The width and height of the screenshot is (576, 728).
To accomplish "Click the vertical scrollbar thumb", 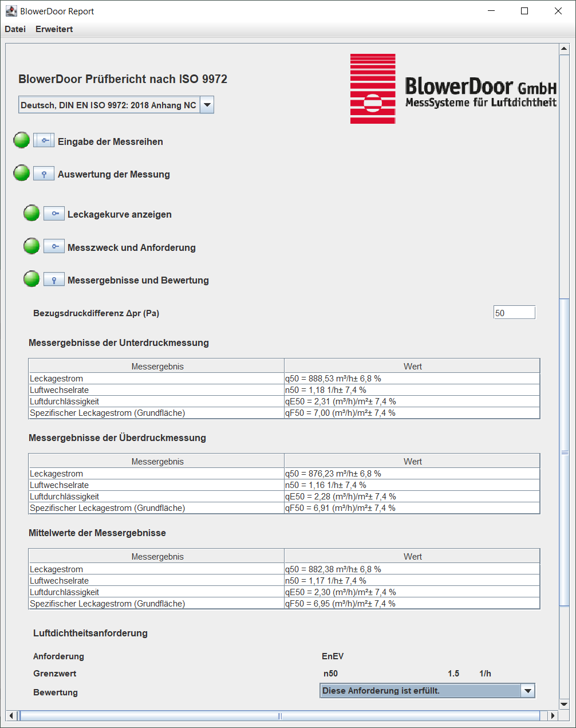I will (x=564, y=452).
